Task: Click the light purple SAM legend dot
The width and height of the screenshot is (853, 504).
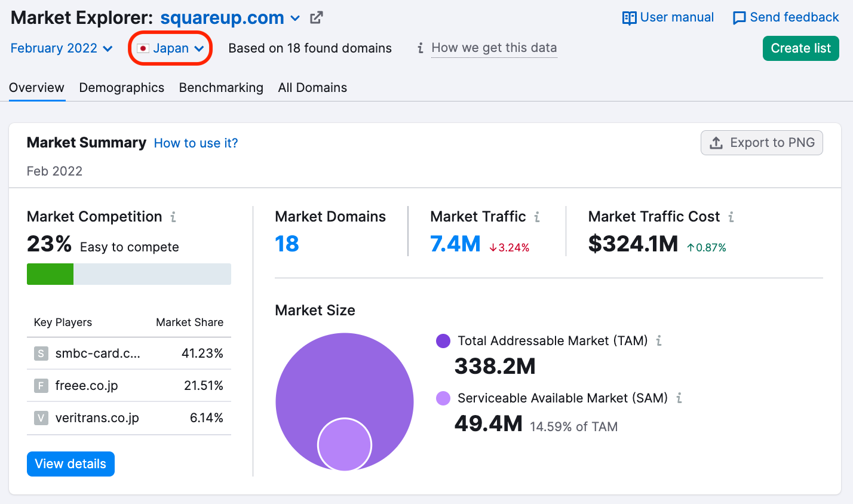Action: point(443,398)
